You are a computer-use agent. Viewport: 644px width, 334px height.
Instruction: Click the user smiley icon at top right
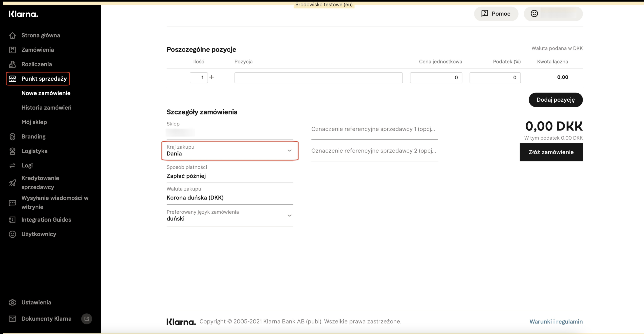[534, 13]
